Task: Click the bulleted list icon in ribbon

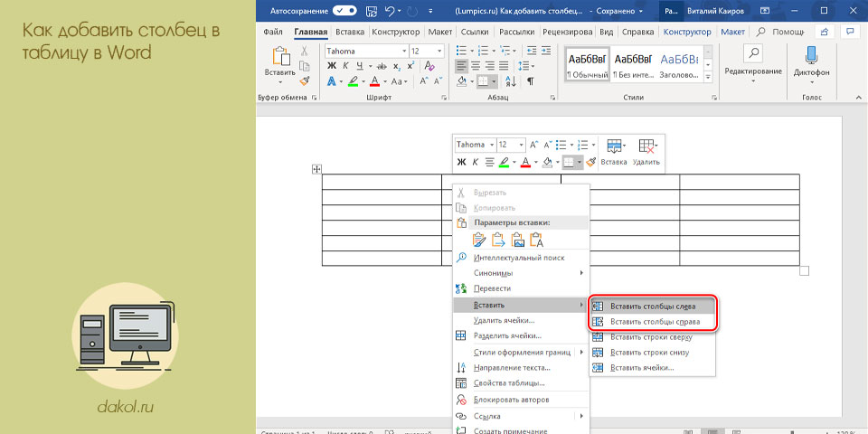Action: tap(461, 51)
